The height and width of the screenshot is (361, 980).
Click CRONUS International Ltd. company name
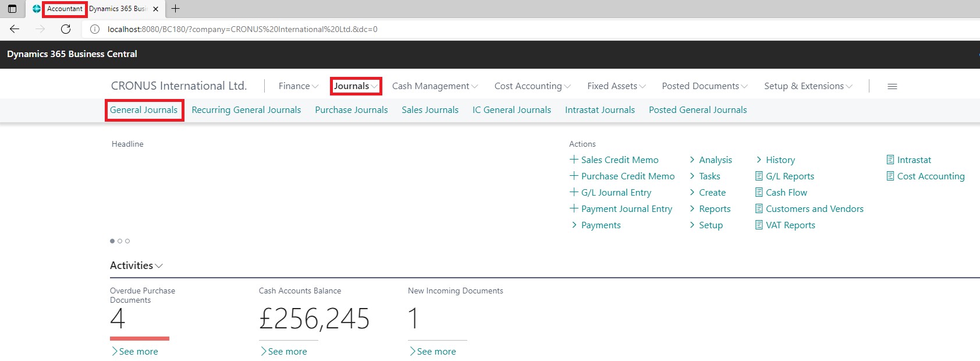point(179,86)
